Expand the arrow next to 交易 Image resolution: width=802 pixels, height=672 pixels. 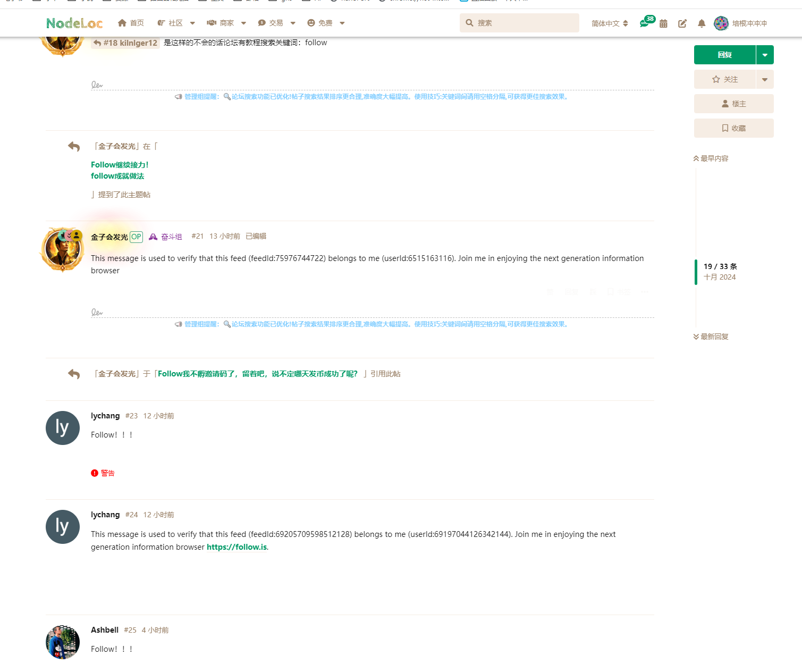[x=293, y=23]
